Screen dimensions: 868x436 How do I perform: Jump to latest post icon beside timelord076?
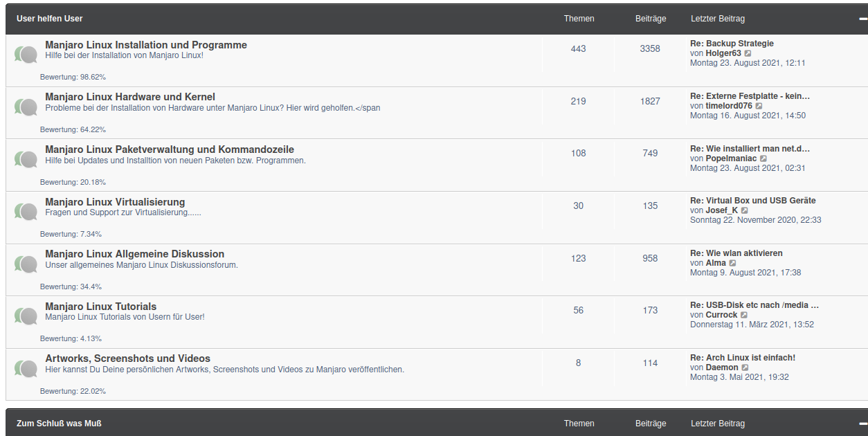coord(759,106)
